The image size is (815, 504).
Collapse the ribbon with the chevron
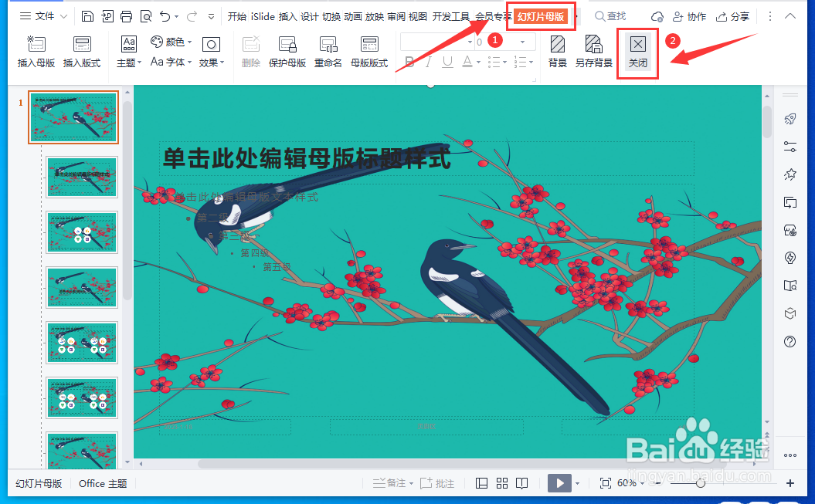click(x=790, y=16)
